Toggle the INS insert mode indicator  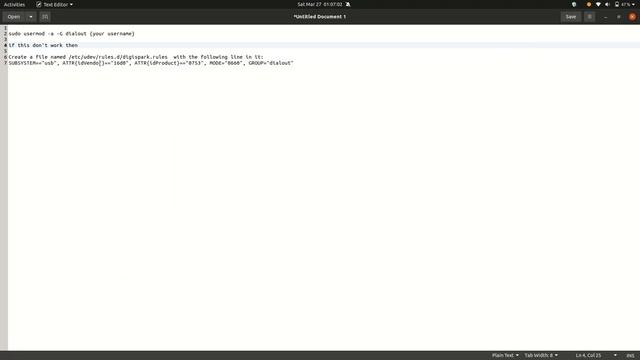pos(630,356)
